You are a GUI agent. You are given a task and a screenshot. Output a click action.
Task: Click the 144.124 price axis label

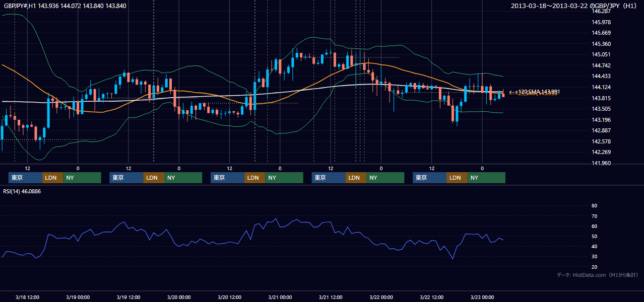[x=601, y=87]
